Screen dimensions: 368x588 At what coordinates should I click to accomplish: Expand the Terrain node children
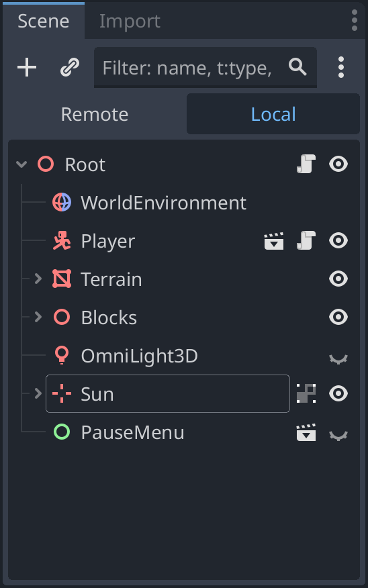click(38, 279)
